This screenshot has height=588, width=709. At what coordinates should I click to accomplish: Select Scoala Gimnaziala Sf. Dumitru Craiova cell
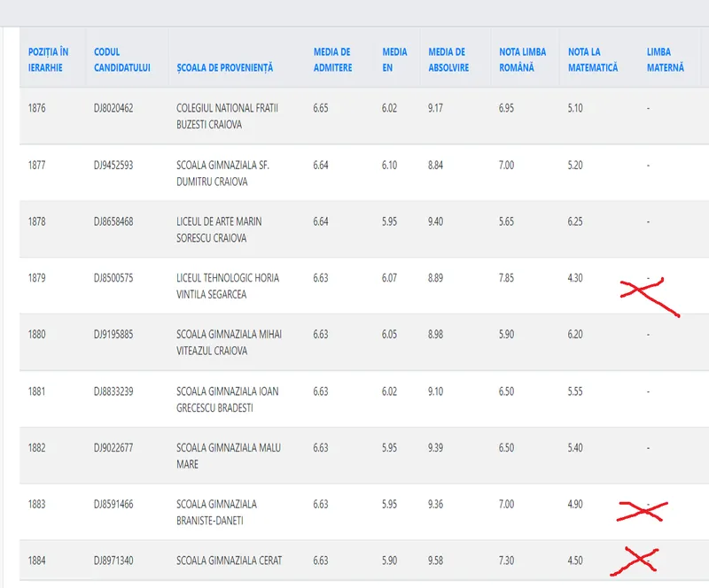pyautogui.click(x=223, y=173)
